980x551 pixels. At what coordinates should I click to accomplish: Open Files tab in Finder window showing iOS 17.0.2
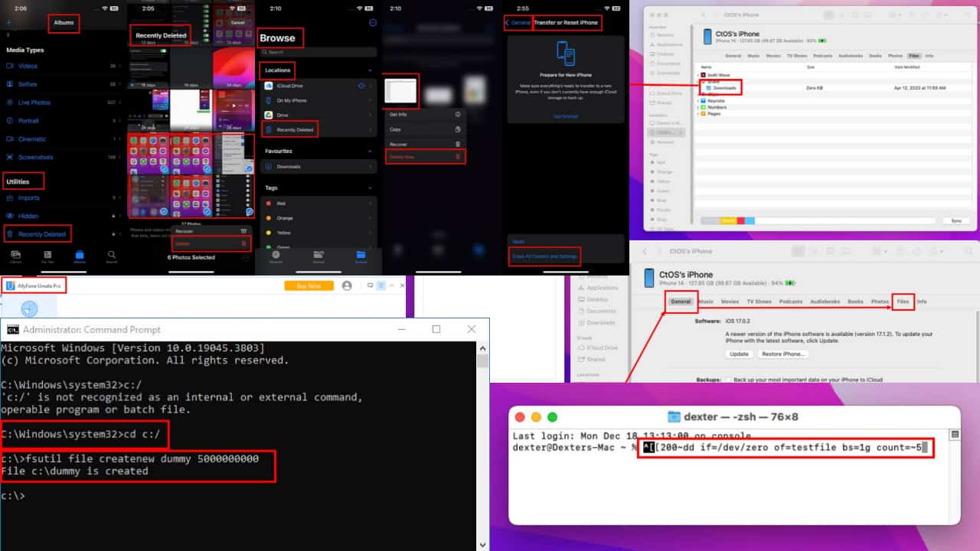[x=903, y=302]
